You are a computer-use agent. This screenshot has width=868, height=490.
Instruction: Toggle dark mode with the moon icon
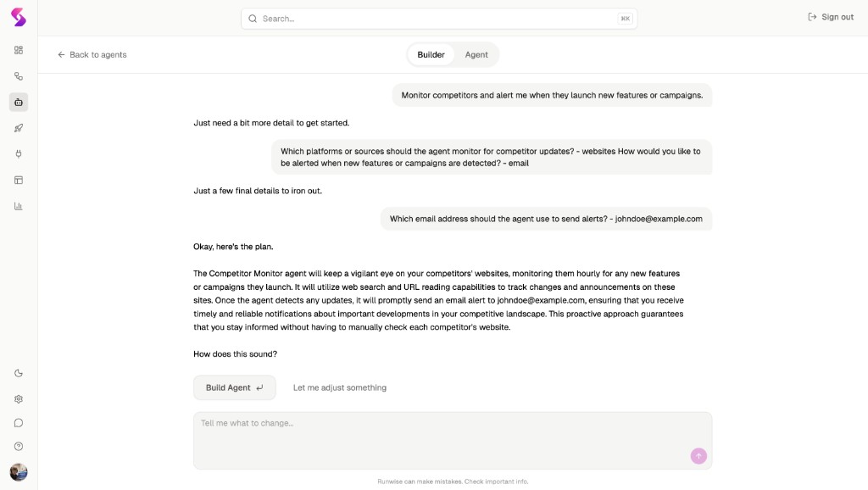(x=19, y=373)
